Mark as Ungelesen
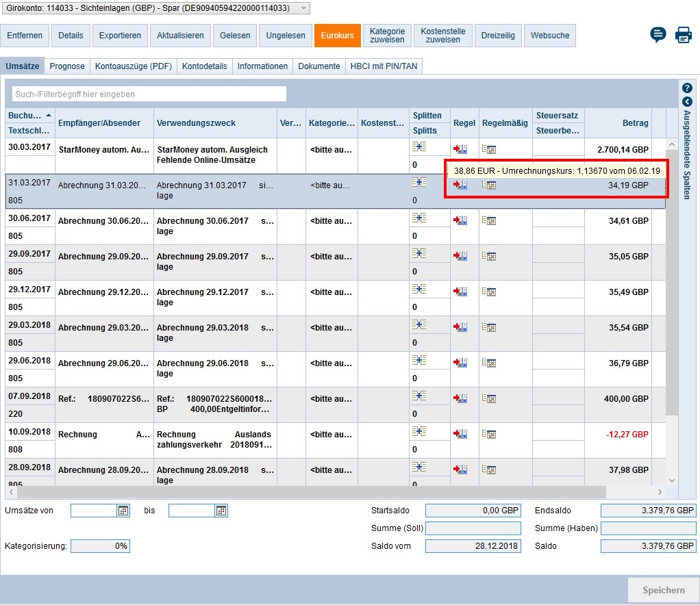Screen dimensions: 700x605 click(x=286, y=36)
